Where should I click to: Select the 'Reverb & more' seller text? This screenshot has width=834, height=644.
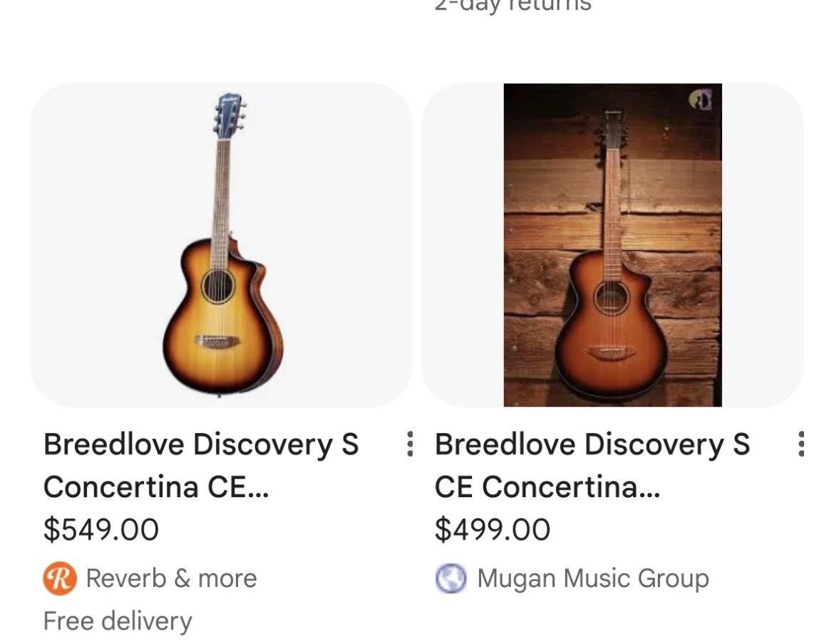click(171, 578)
